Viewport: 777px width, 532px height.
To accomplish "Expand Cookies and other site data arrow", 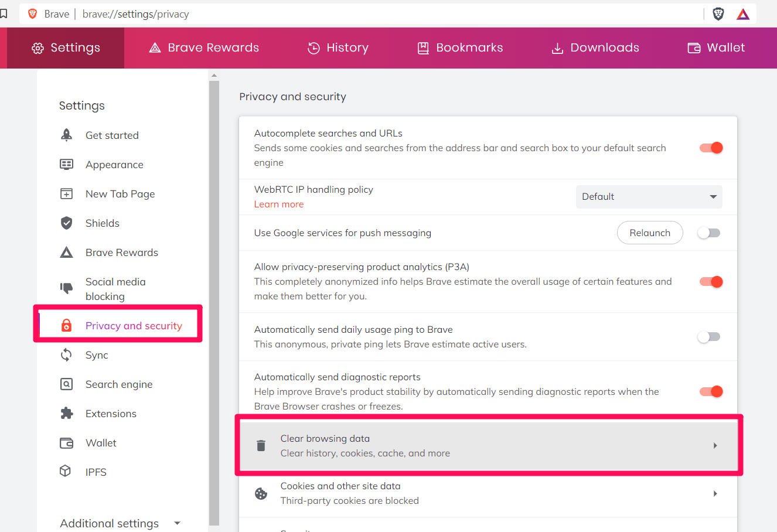I will pos(715,493).
